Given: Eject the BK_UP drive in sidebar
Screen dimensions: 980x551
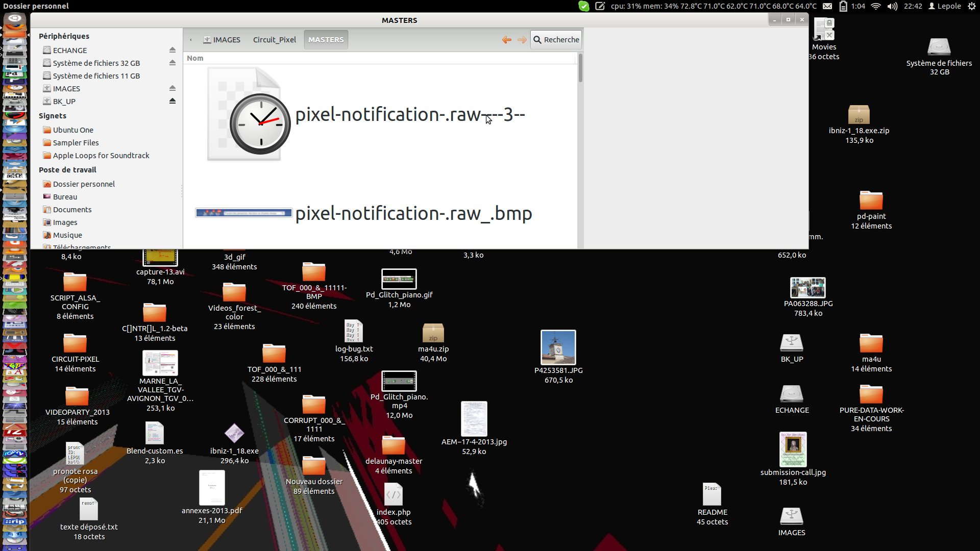Looking at the screenshot, I should point(173,101).
